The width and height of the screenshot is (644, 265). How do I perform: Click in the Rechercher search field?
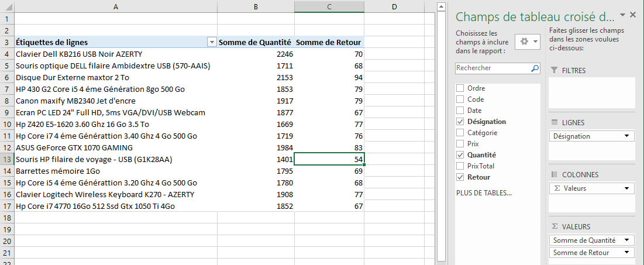coord(493,68)
